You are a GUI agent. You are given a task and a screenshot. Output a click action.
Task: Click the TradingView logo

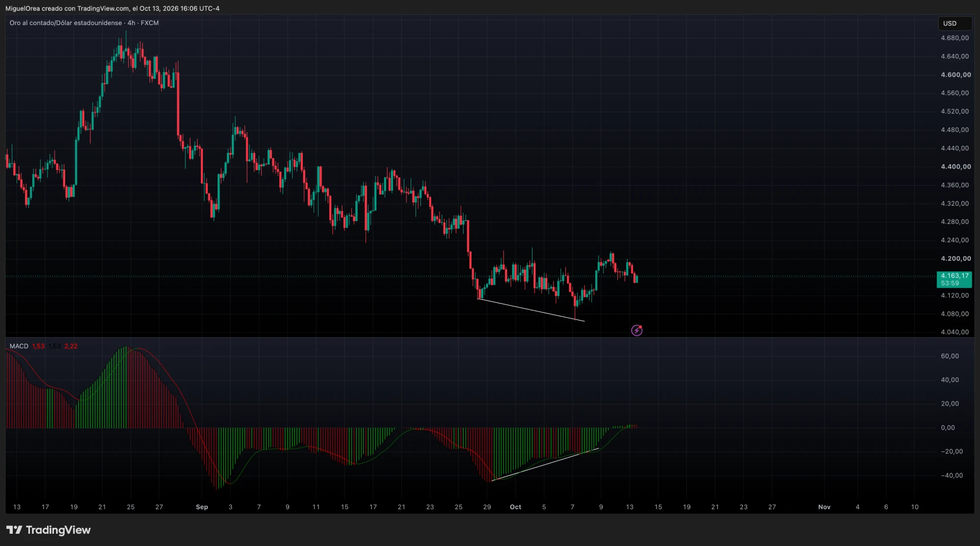49,530
